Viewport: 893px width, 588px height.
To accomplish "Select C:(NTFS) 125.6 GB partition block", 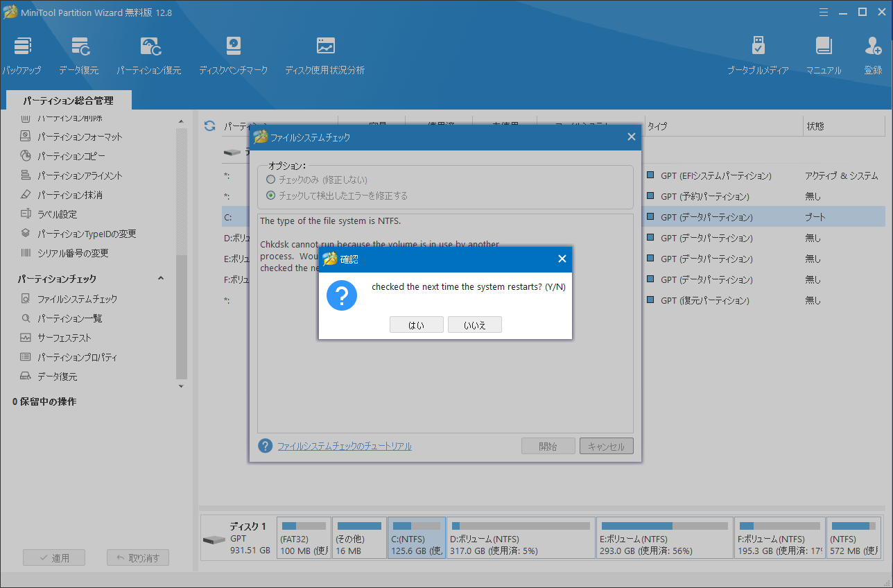I will [417, 537].
